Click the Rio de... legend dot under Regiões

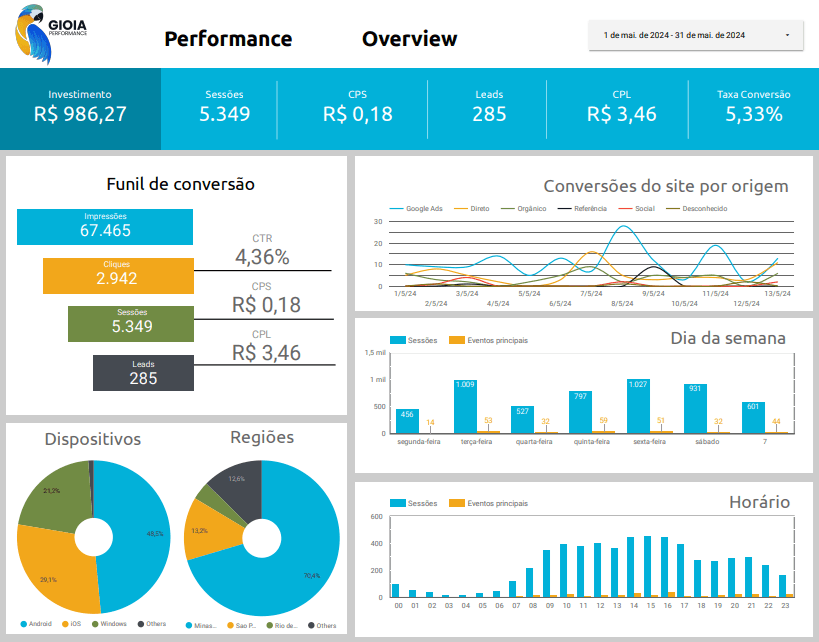point(271,625)
